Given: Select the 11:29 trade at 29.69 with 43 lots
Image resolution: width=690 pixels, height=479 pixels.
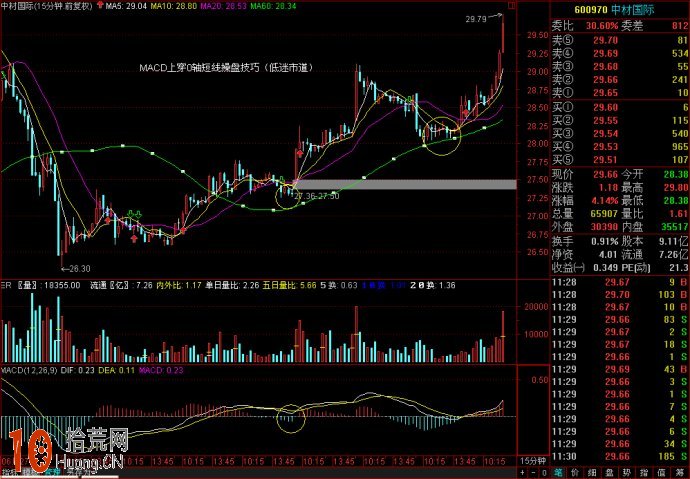Looking at the screenshot, I should coord(620,369).
